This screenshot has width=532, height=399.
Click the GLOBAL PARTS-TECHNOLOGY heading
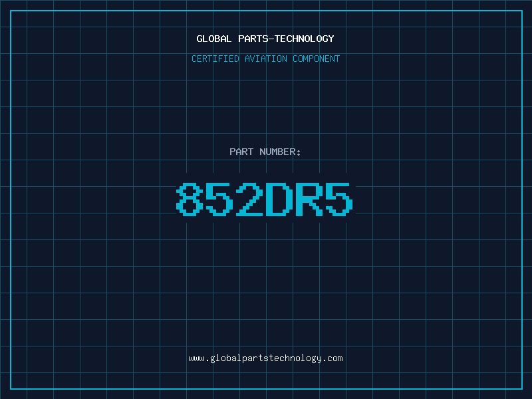[265, 39]
